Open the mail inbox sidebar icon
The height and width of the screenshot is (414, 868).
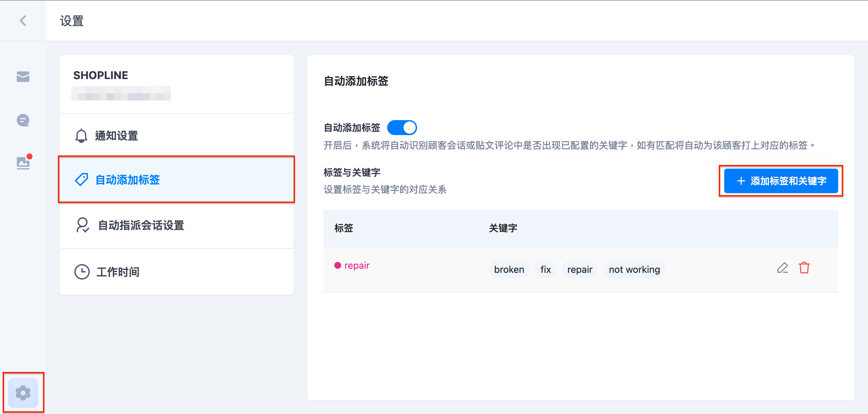tap(23, 77)
